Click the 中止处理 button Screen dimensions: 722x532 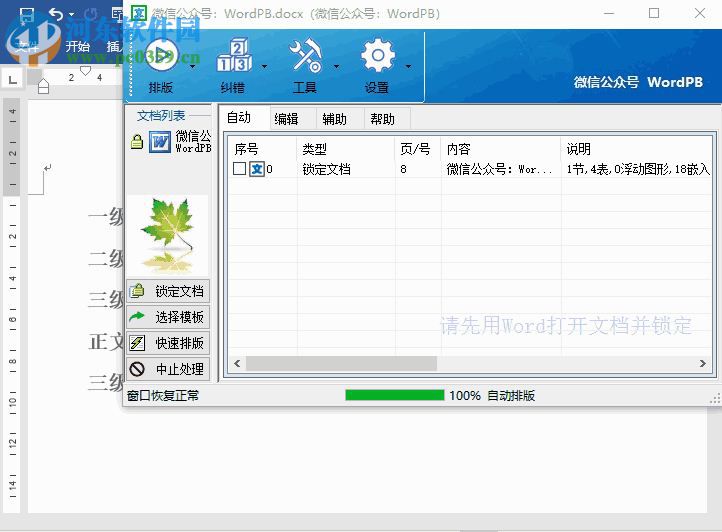tap(168, 369)
